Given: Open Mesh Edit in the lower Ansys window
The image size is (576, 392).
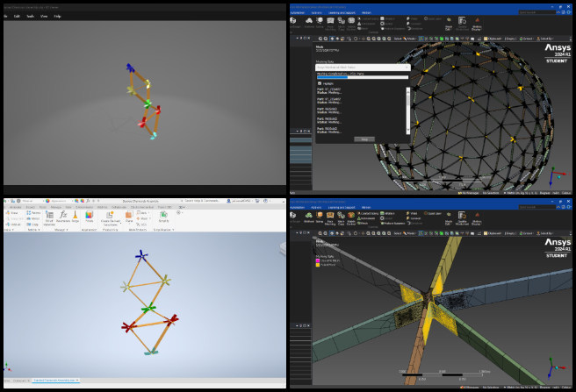Looking at the screenshot, I should click(x=449, y=217).
